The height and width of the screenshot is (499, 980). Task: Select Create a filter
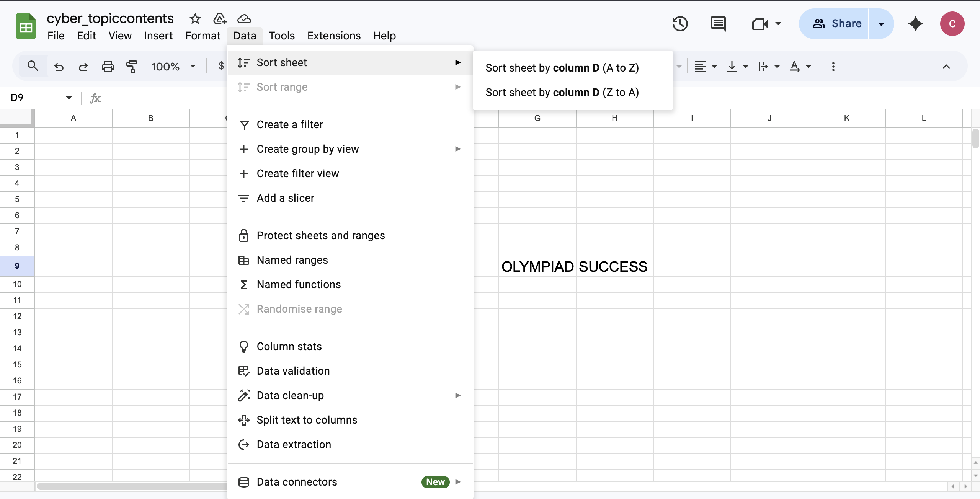click(x=290, y=124)
